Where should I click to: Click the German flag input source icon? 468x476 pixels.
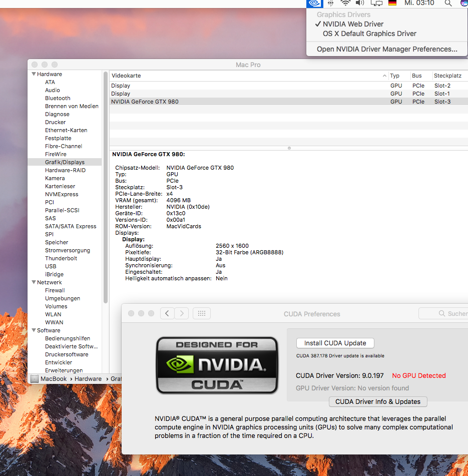tap(392, 3)
